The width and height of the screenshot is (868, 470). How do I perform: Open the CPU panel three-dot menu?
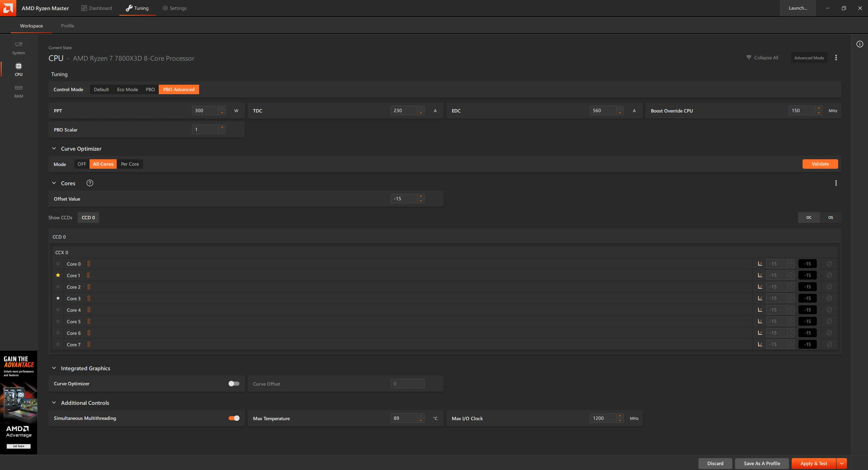tap(836, 58)
